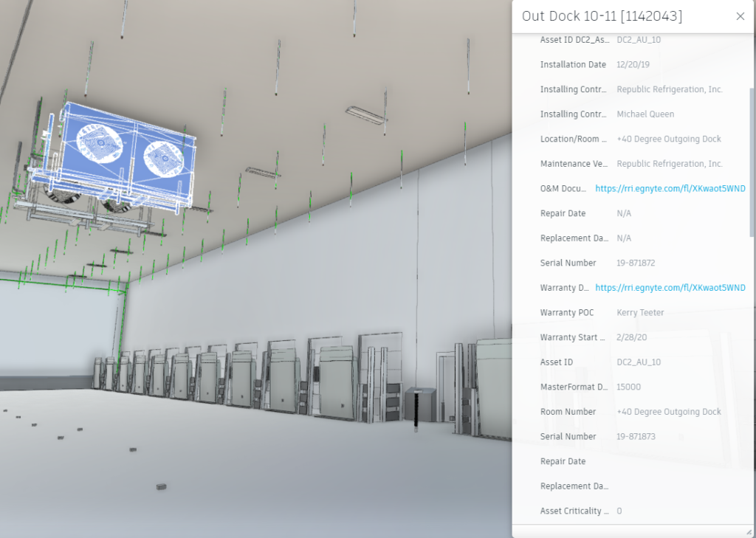Click the contact name Michael Queen

645,114
